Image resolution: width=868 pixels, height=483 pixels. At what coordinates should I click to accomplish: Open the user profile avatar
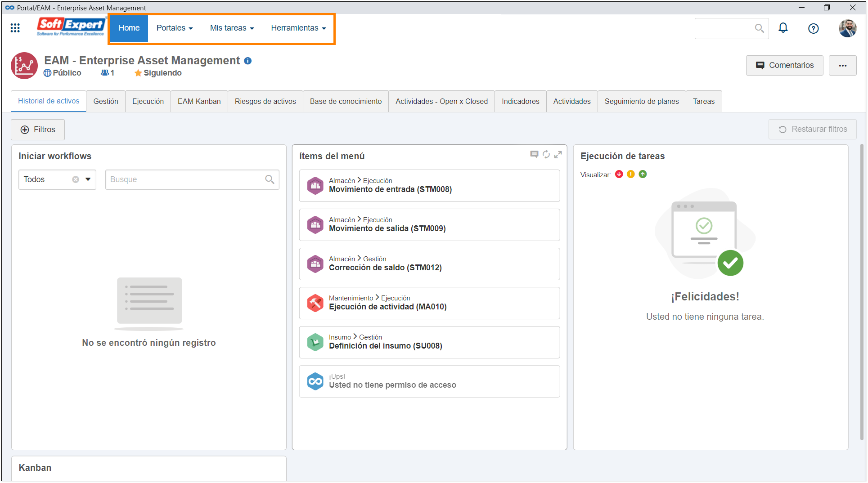pyautogui.click(x=847, y=28)
